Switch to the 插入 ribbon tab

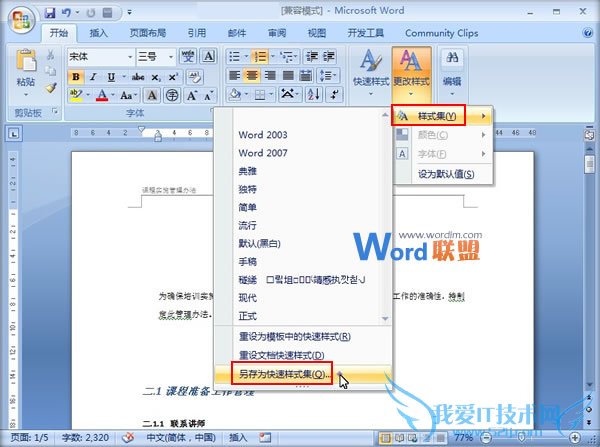[x=99, y=33]
